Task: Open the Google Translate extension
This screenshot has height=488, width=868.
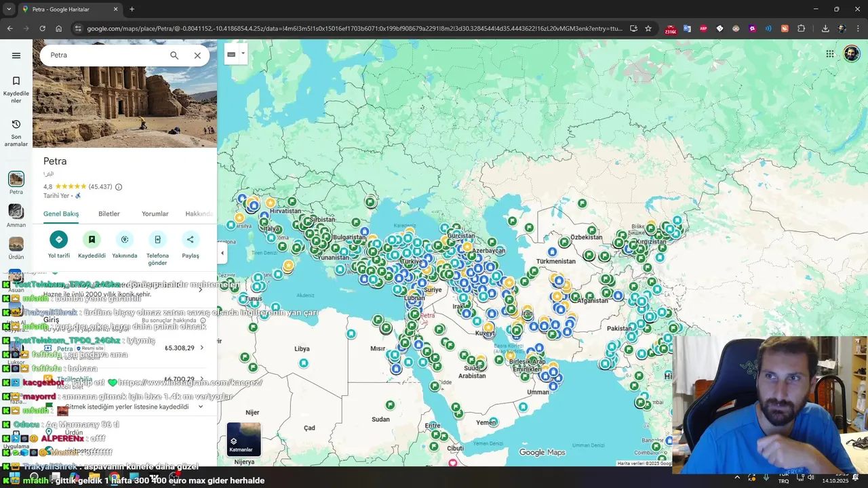Action: pyautogui.click(x=687, y=28)
